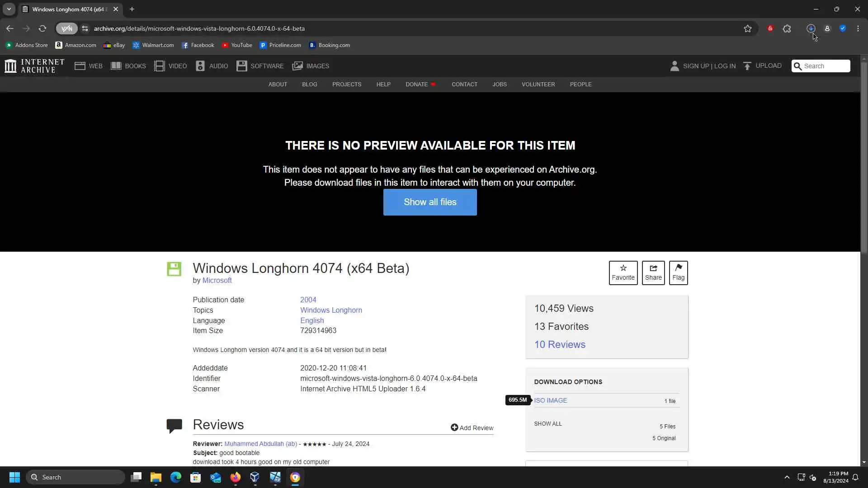The height and width of the screenshot is (488, 868).
Task: Click the Internet Archive logo
Action: pyautogui.click(x=34, y=66)
